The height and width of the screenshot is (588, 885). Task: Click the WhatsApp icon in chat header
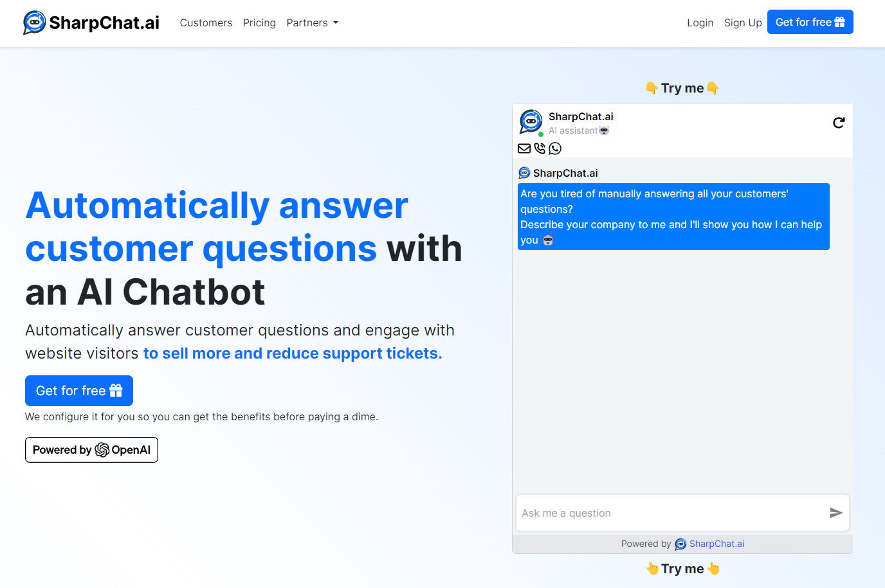555,148
